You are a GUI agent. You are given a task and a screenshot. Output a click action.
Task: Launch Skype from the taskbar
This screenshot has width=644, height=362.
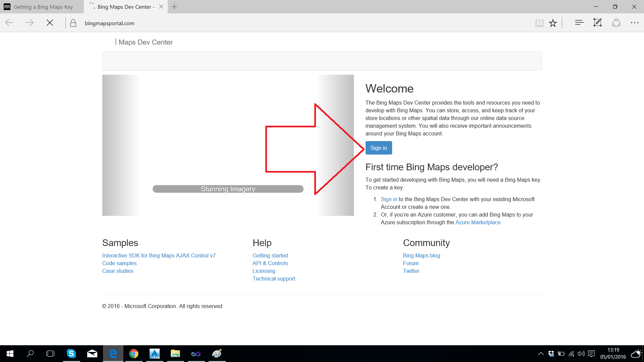point(71,354)
